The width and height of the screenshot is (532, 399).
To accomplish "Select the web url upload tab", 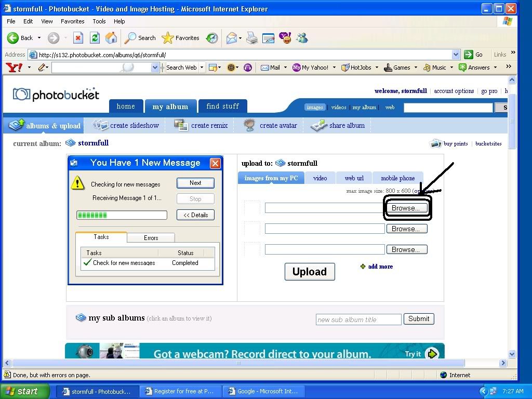I will pos(354,178).
